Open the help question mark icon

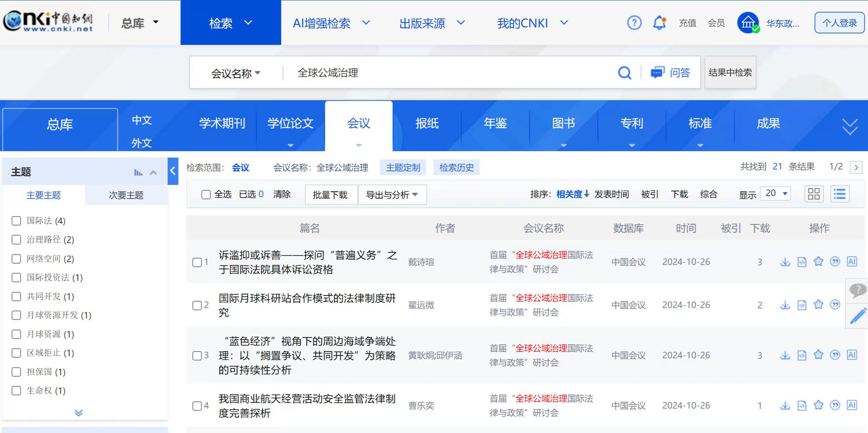(x=634, y=23)
